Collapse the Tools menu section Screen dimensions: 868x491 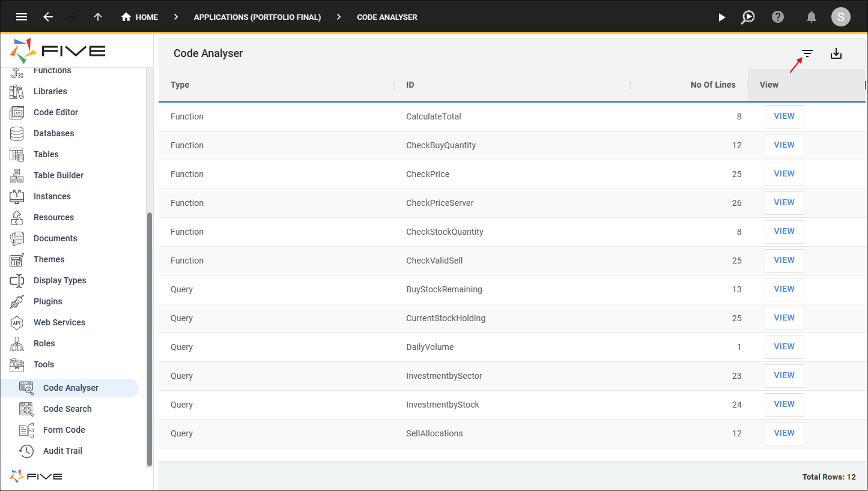44,364
